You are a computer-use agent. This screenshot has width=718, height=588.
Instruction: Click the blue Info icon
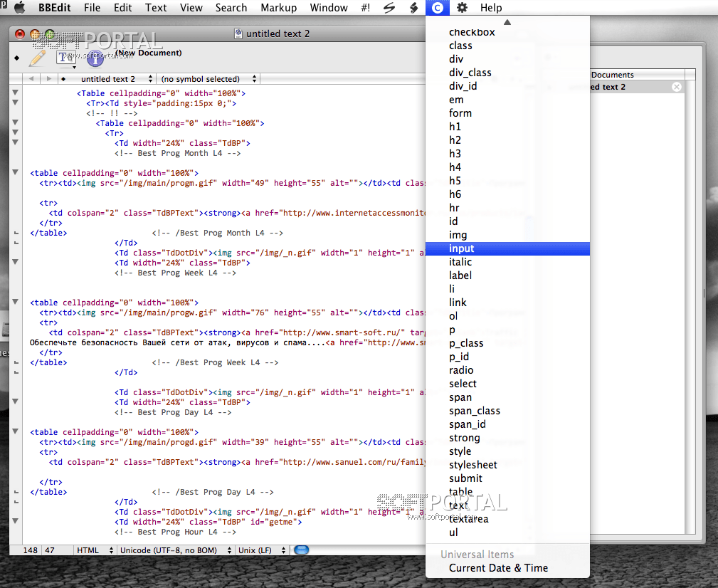click(x=95, y=59)
